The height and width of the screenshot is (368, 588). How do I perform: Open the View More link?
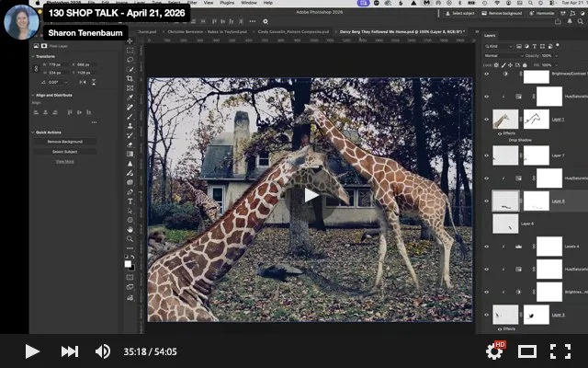click(x=65, y=162)
